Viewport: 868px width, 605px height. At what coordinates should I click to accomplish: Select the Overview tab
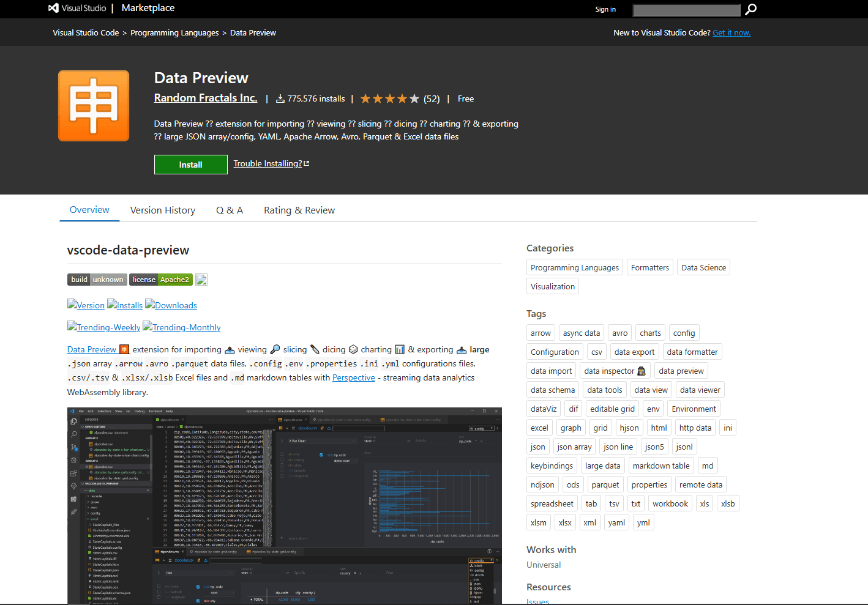[89, 210]
